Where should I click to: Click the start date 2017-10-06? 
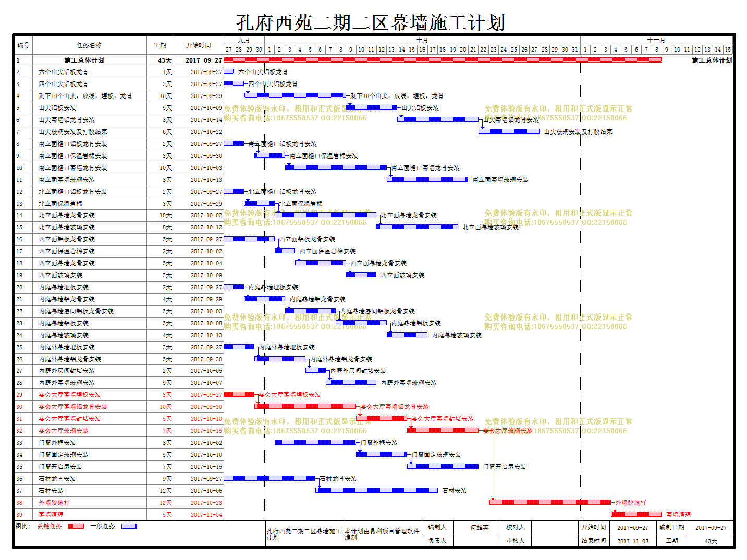click(206, 491)
